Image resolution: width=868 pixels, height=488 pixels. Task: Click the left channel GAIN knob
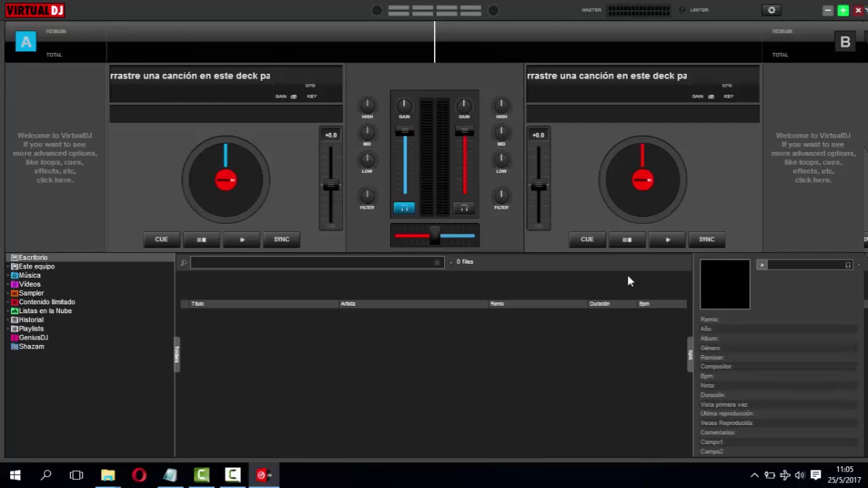(x=404, y=105)
